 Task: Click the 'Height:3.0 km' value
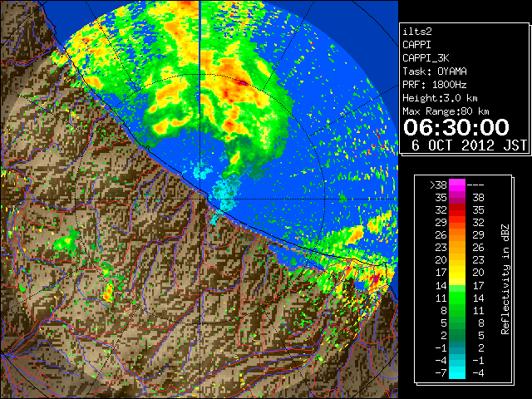(440, 98)
